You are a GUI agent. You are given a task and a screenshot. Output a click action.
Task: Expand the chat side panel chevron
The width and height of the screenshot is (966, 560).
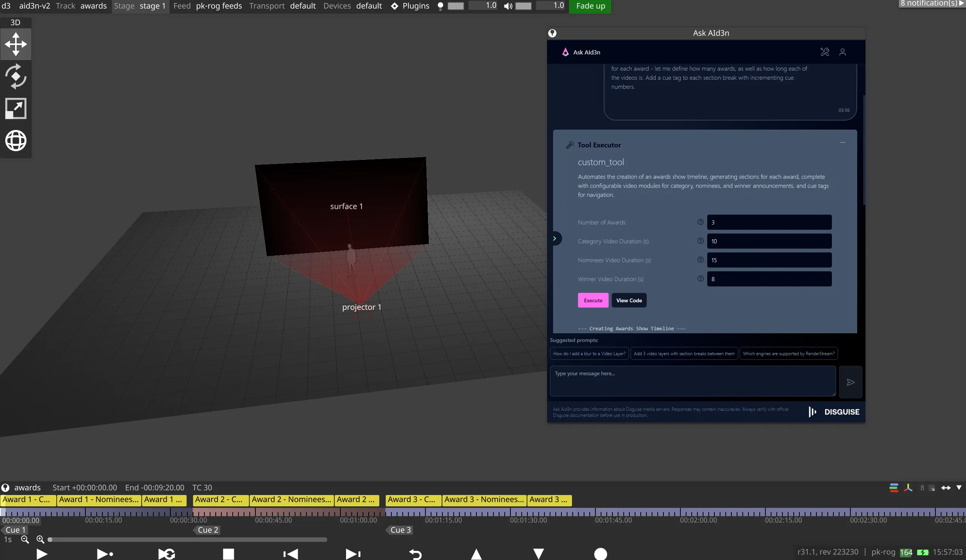tap(554, 238)
